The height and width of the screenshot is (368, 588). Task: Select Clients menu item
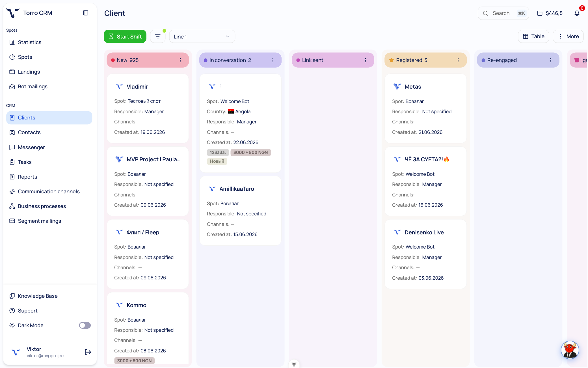pos(49,118)
